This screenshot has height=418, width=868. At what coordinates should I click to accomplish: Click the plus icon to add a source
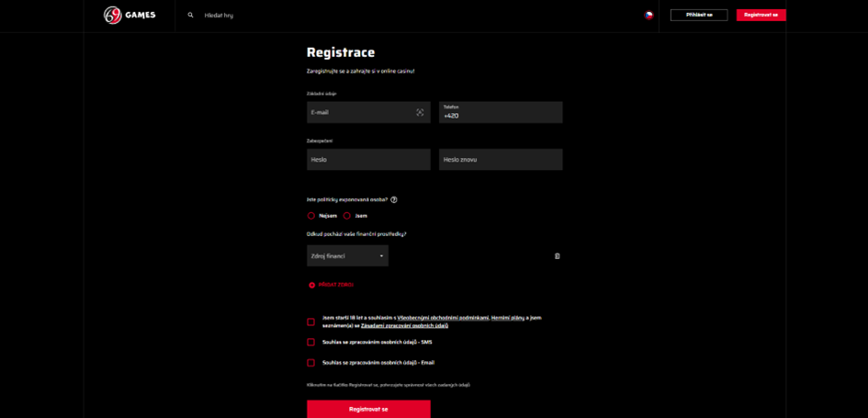[x=311, y=285]
